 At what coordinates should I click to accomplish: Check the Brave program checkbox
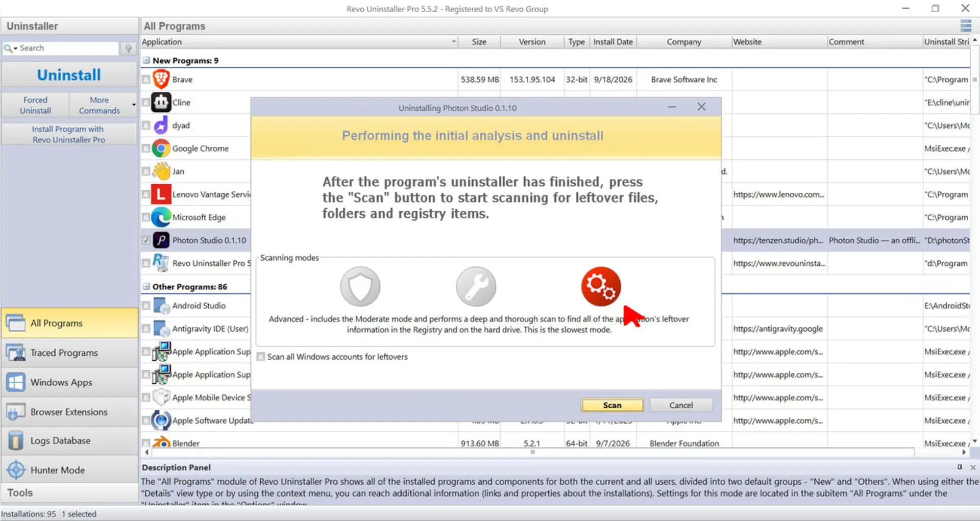pyautogui.click(x=146, y=80)
